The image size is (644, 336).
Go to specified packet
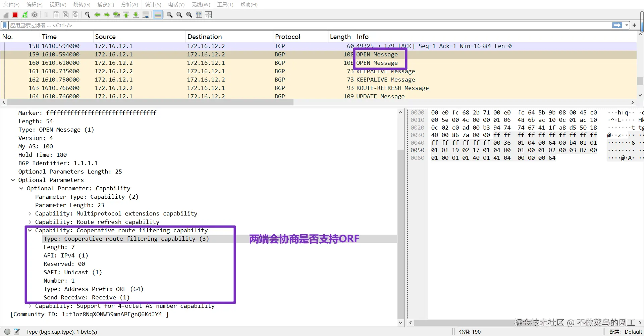[117, 15]
